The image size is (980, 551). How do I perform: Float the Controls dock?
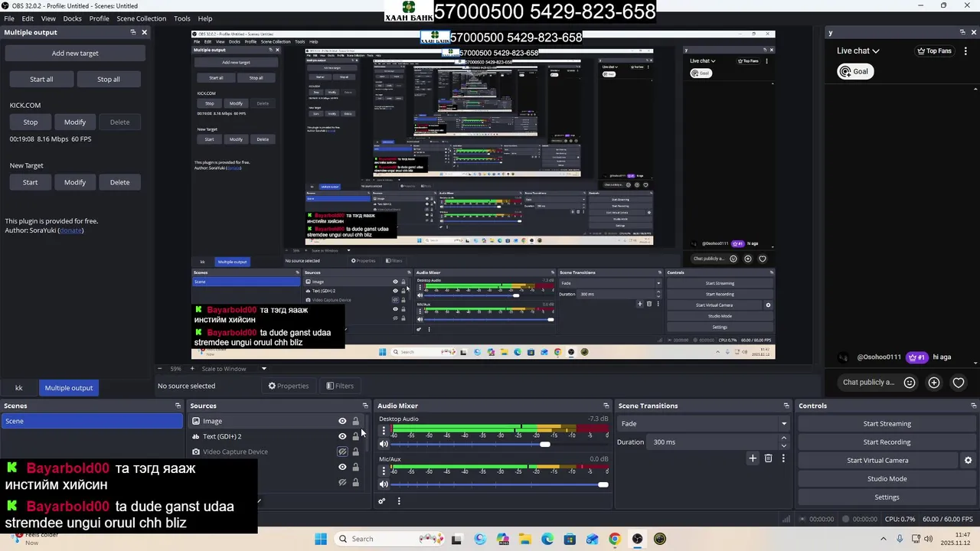tap(974, 406)
